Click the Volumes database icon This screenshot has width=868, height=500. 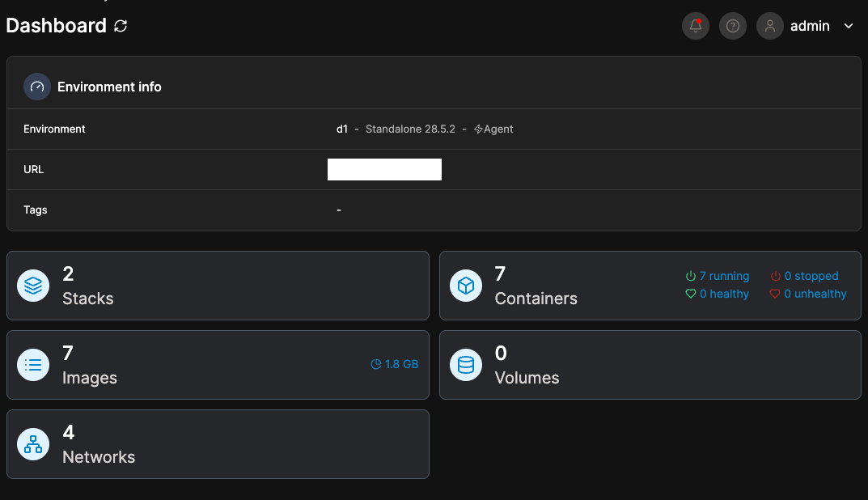point(466,365)
